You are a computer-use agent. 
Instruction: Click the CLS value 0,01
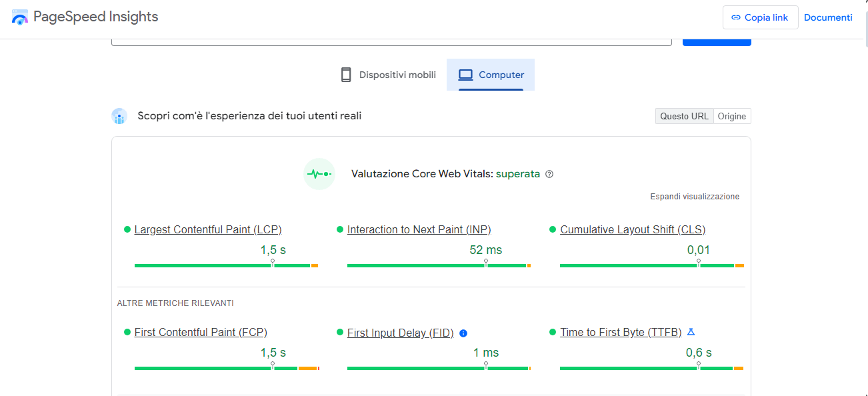pos(699,250)
